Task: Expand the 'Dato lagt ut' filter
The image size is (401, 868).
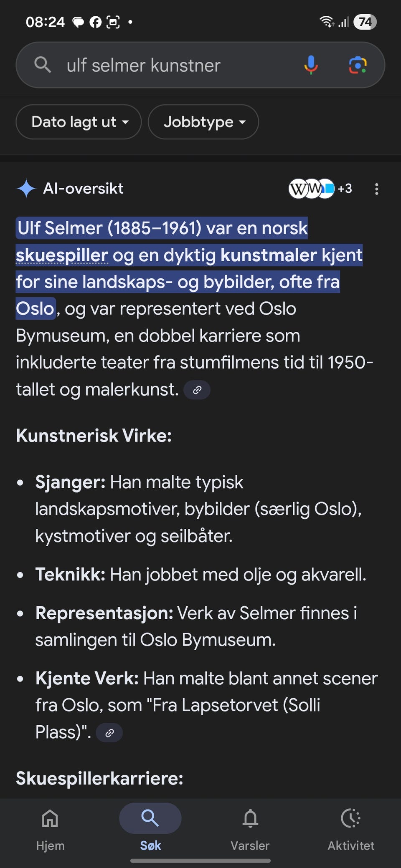Action: coord(79,122)
